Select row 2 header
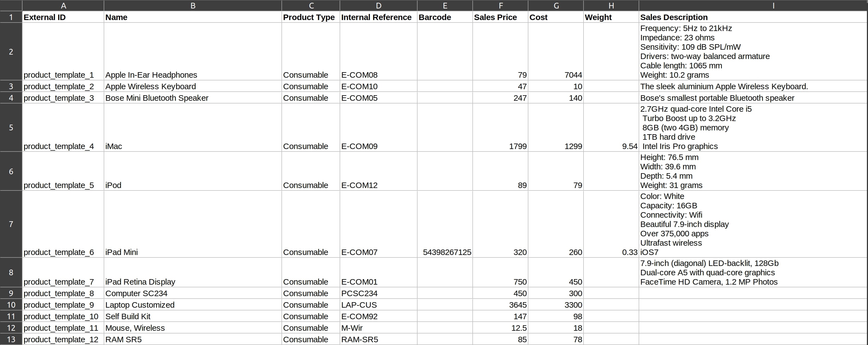The width and height of the screenshot is (868, 345). (11, 52)
